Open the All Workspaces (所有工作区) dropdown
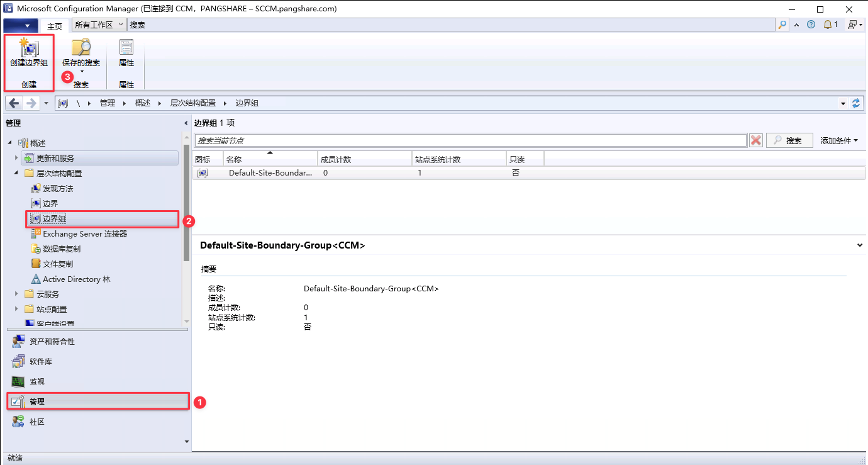The width and height of the screenshot is (868, 465). 99,25
